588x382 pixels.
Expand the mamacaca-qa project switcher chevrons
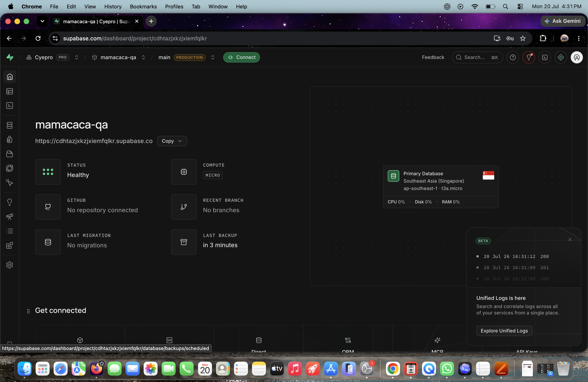point(143,57)
